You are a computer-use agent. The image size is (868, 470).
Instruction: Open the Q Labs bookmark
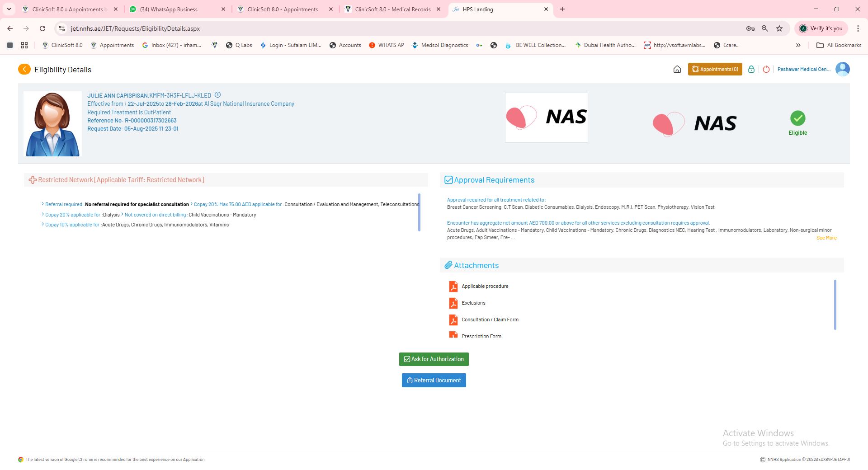tap(239, 45)
